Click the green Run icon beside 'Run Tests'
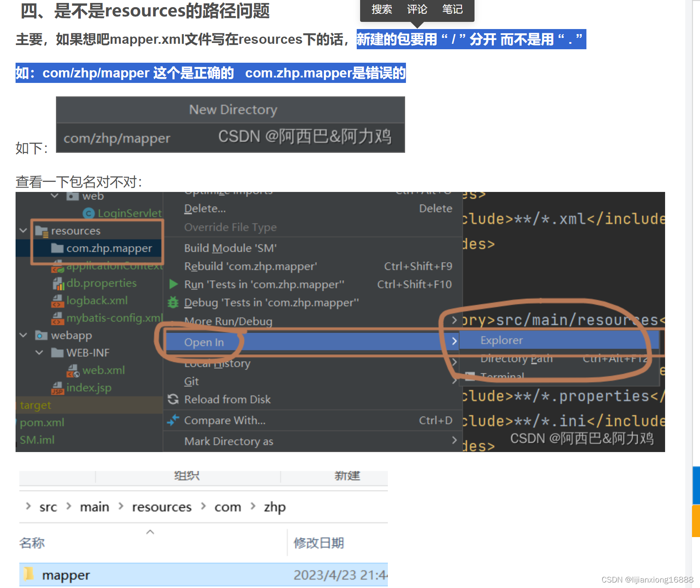 click(x=173, y=284)
